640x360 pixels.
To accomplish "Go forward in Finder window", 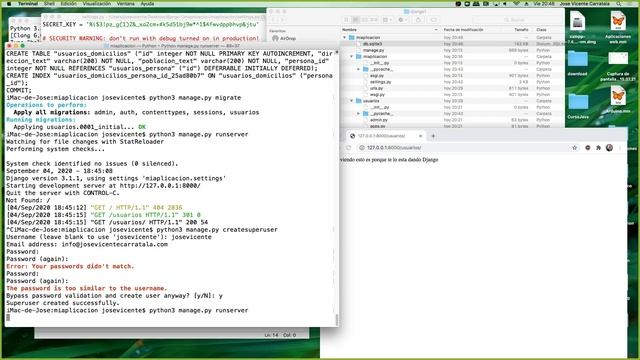I will click(x=282, y=20).
